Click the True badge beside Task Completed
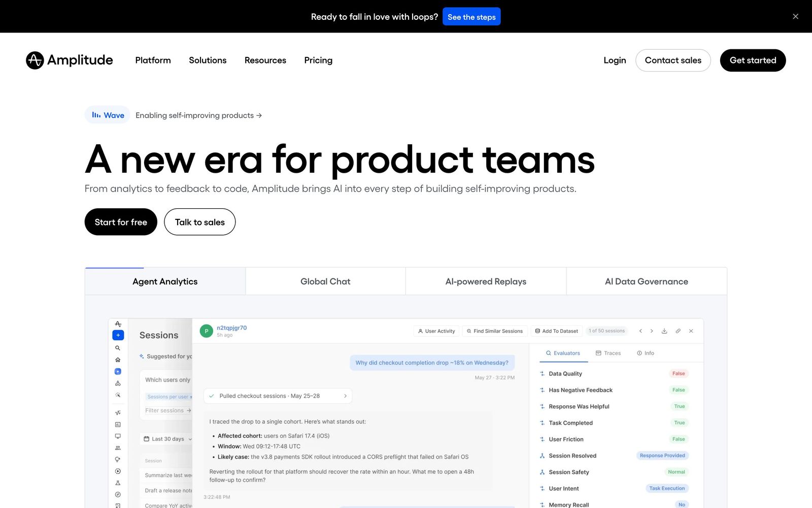The image size is (812, 508). click(x=680, y=423)
